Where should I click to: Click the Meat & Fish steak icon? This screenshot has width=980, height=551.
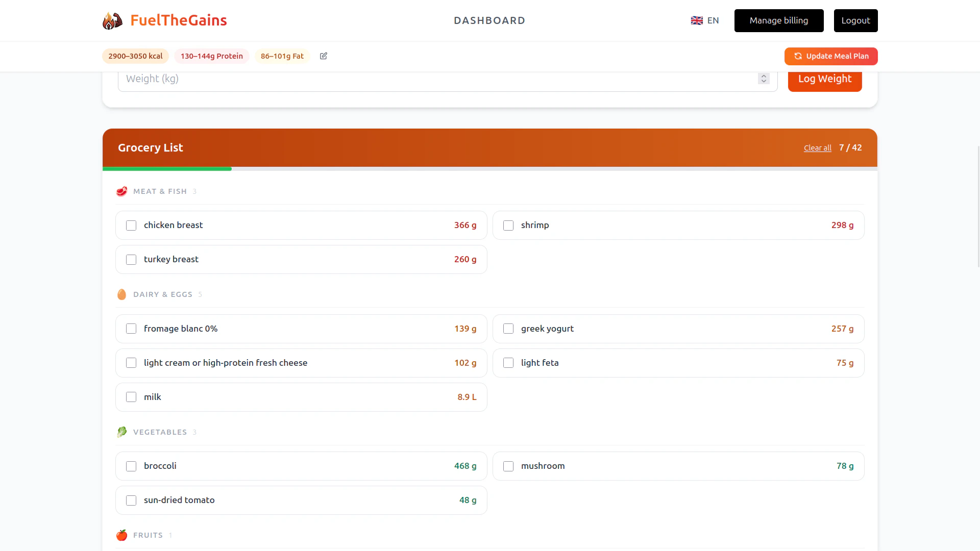121,191
